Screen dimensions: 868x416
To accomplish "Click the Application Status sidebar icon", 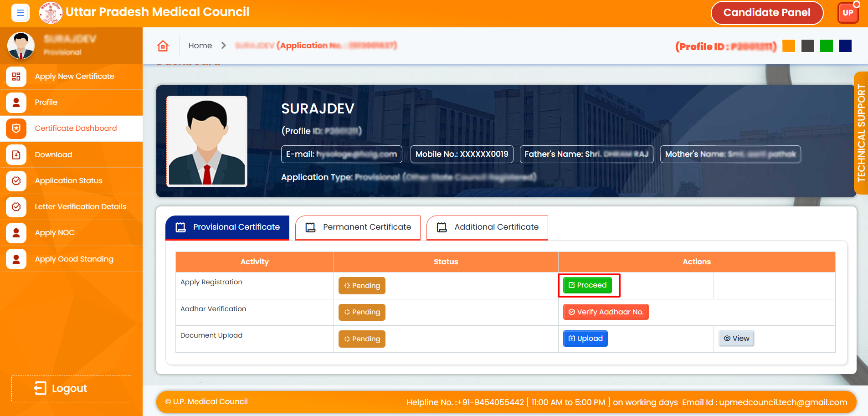I will tap(16, 181).
